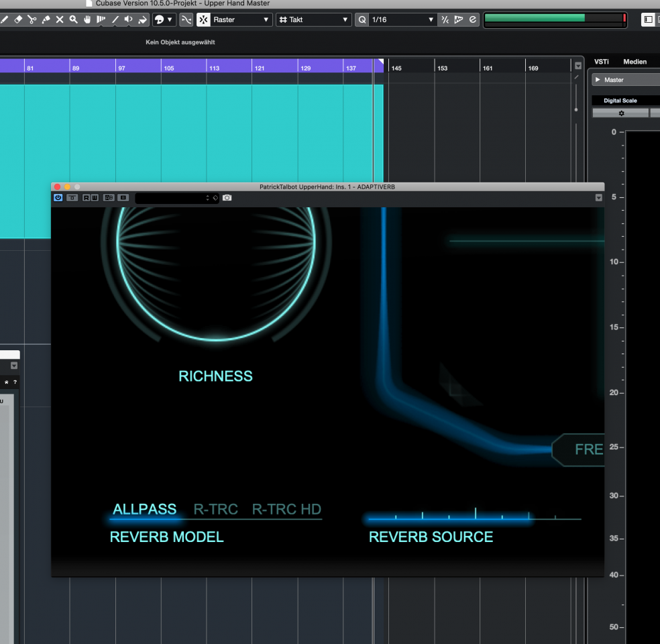Toggle AudioWarp quantize

(458, 19)
